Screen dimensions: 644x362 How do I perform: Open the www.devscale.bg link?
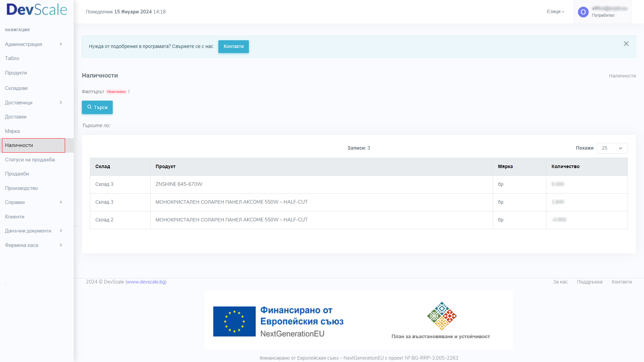[x=146, y=282]
